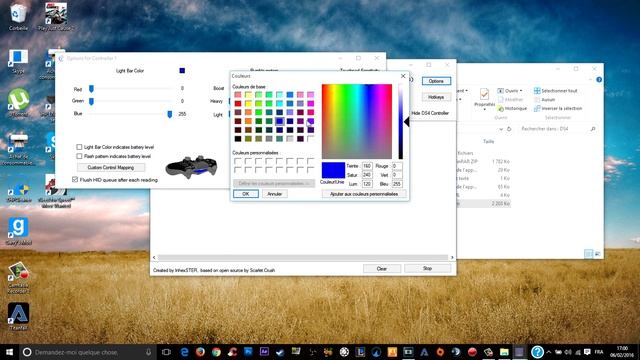Click inside the hue-saturation color spectrum
Image resolution: width=640 pixels, height=360 pixels.
point(357,121)
